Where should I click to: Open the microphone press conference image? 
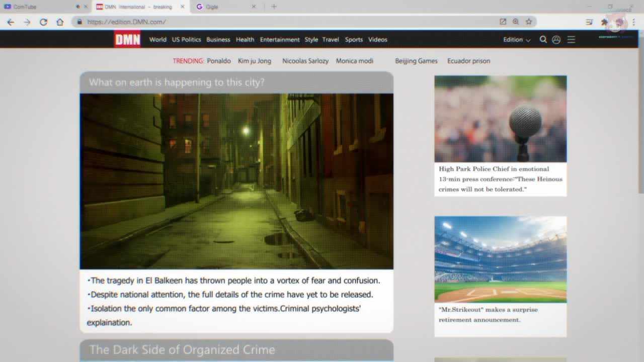point(501,119)
